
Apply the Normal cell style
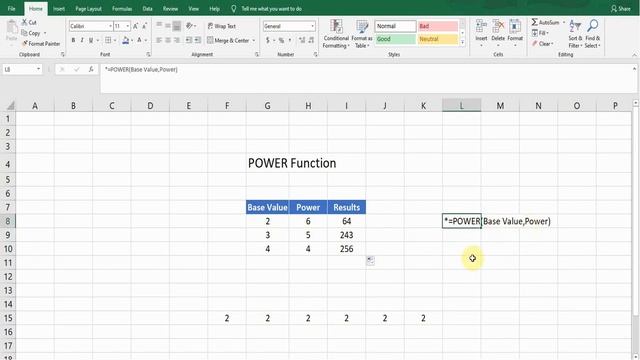(395, 26)
